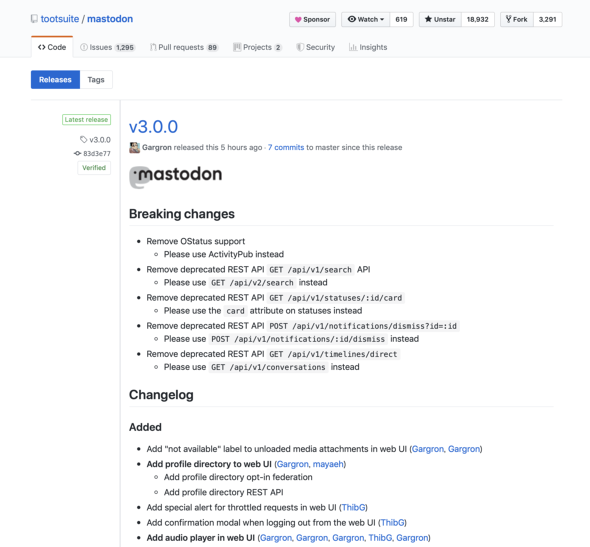Click the v3.0.0 tag icon link
Viewport: 590px width, 547px height.
tap(95, 140)
